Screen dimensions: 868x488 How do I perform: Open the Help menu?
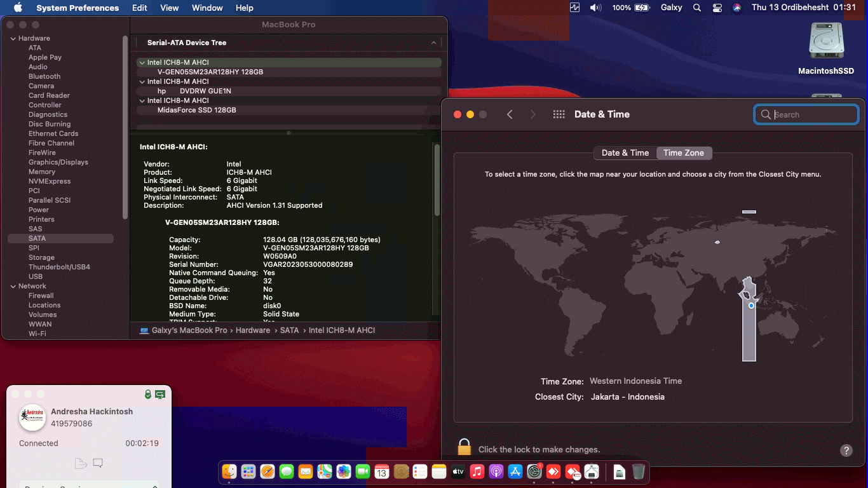pos(245,8)
